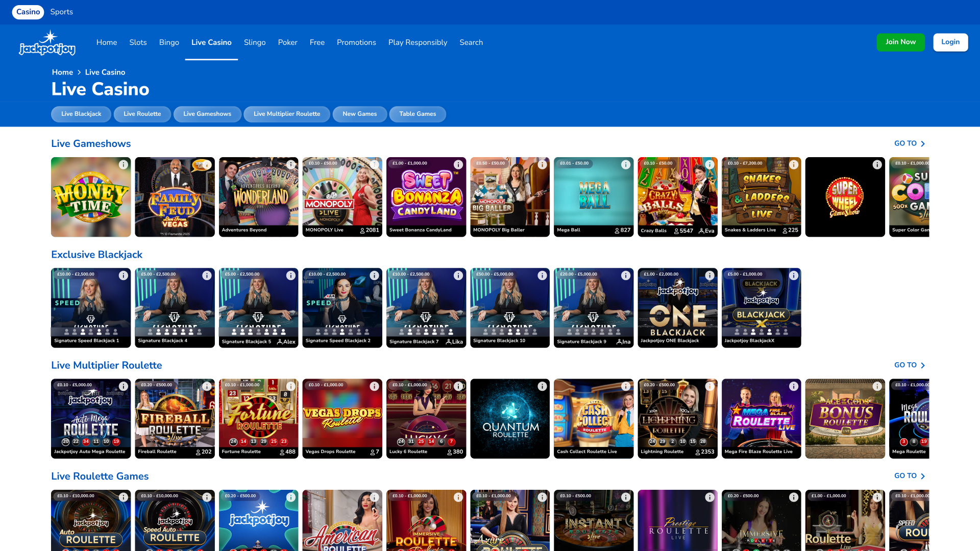Select the Table Games filter chip
The height and width of the screenshot is (551, 980).
[x=418, y=114]
